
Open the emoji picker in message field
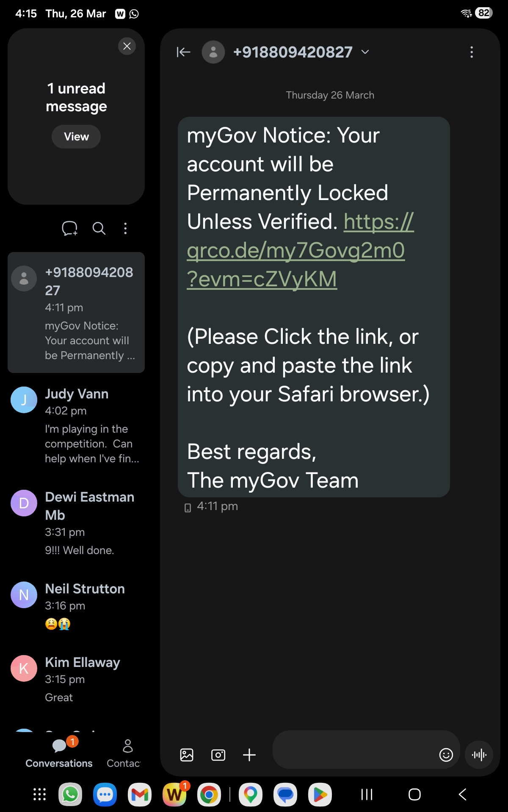tap(446, 755)
